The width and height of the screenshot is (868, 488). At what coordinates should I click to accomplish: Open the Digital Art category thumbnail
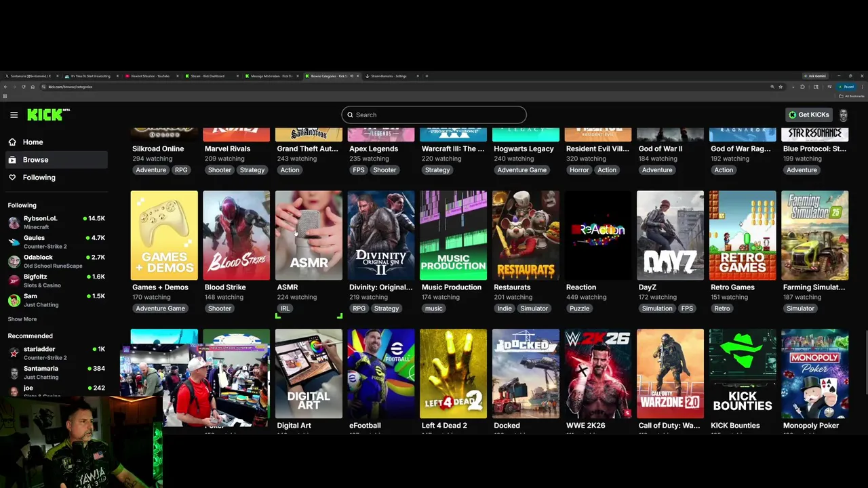tap(309, 373)
